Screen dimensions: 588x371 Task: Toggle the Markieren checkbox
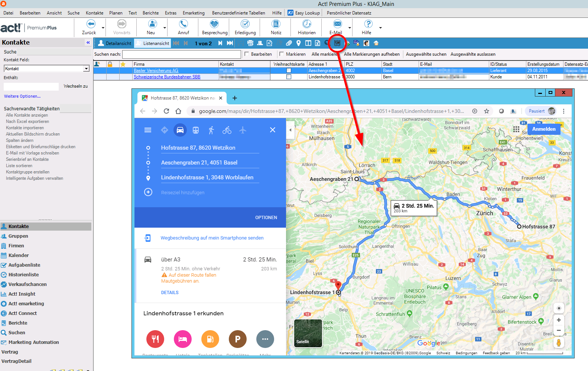pyautogui.click(x=281, y=54)
